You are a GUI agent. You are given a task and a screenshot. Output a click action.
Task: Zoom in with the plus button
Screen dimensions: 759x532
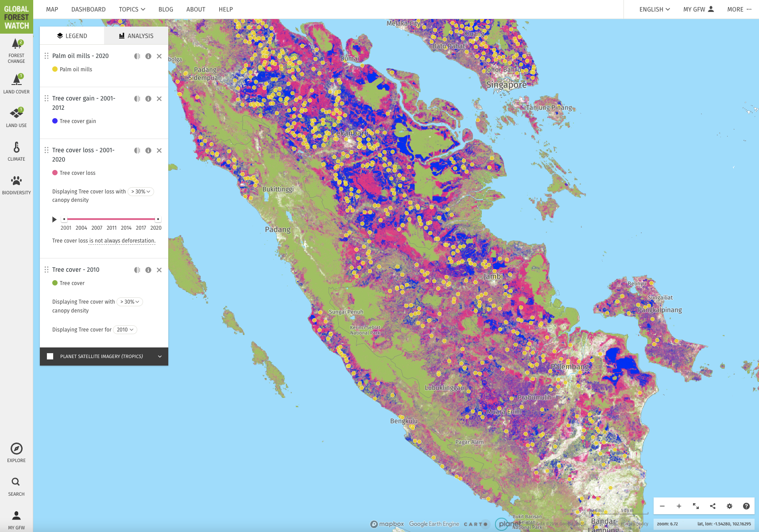pyautogui.click(x=679, y=506)
